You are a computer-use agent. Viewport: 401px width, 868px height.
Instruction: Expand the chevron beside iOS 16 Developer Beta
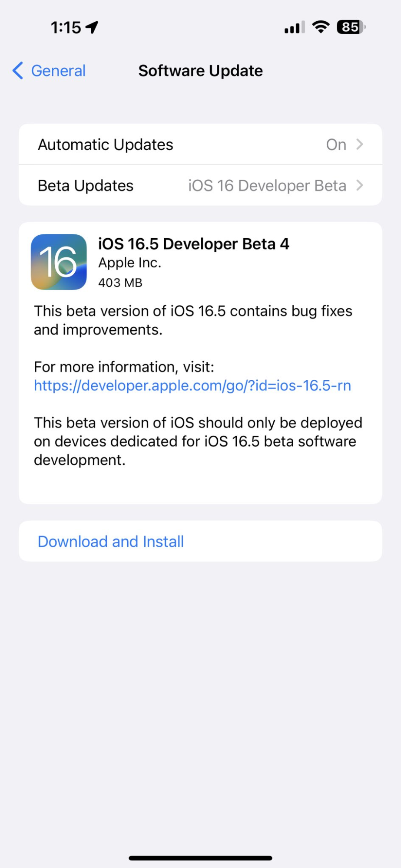(360, 185)
